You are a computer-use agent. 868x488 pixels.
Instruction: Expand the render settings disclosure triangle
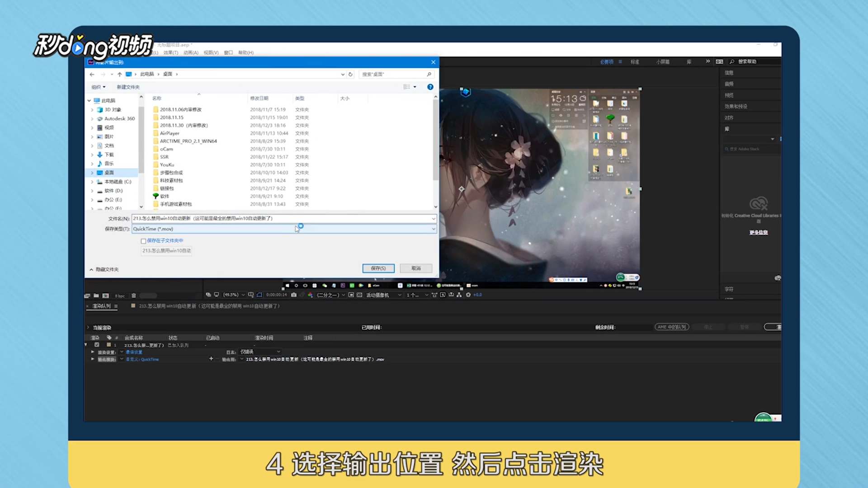93,352
